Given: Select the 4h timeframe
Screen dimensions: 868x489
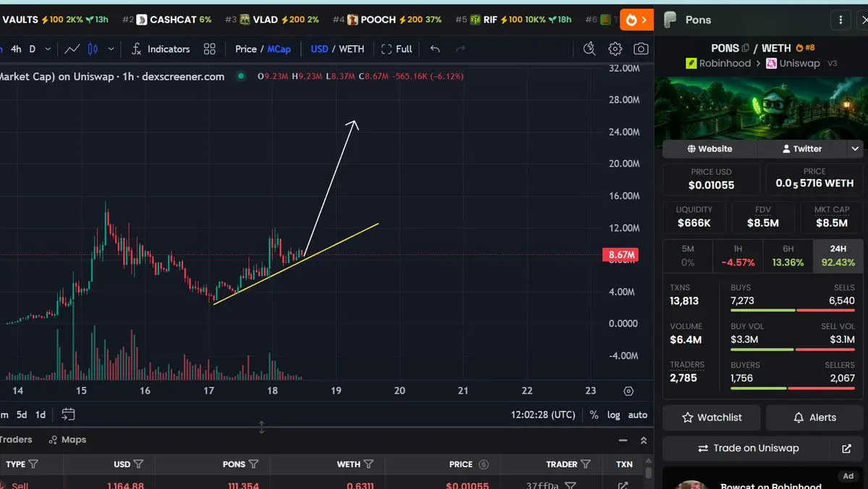Looking at the screenshot, I should (16, 49).
